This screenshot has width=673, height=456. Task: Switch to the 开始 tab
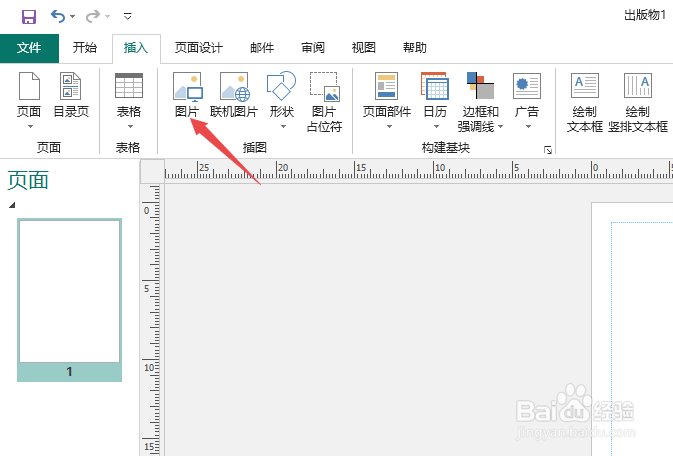(85, 47)
